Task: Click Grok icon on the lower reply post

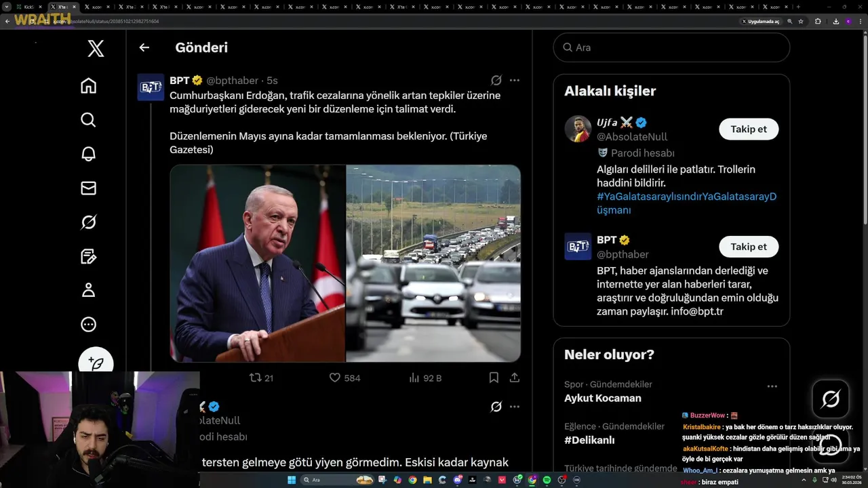Action: [x=496, y=407]
